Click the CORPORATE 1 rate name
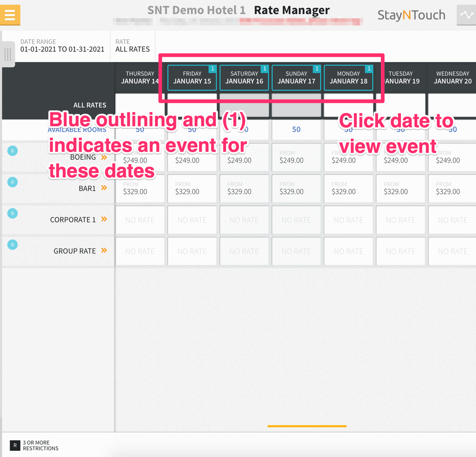 [73, 219]
